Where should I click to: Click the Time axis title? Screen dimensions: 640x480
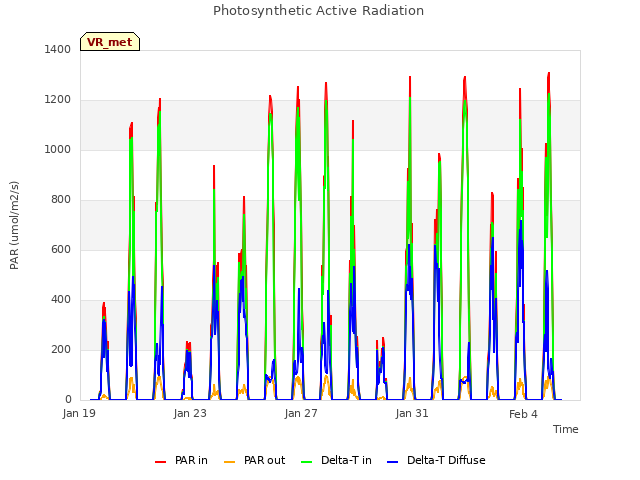tap(566, 429)
